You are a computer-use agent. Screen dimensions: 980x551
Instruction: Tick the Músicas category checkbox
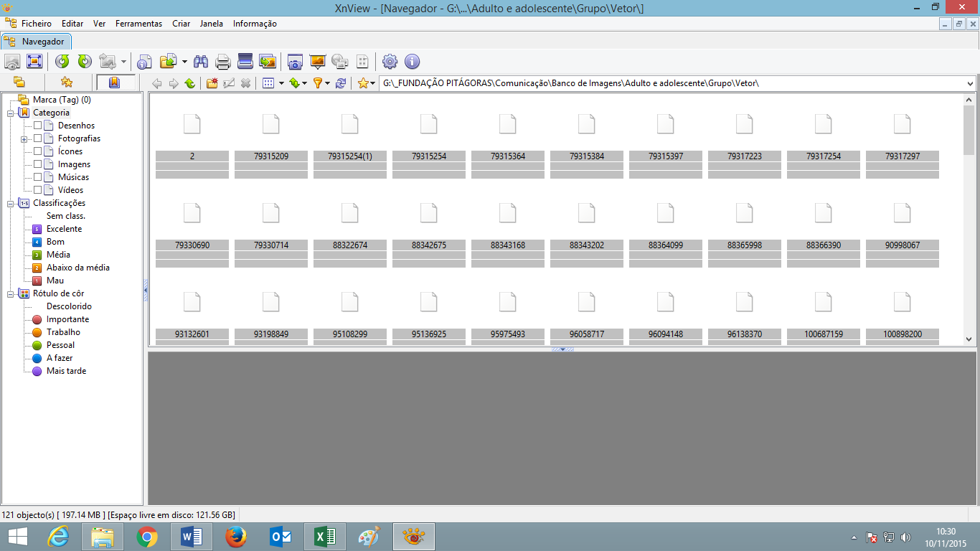coord(38,177)
